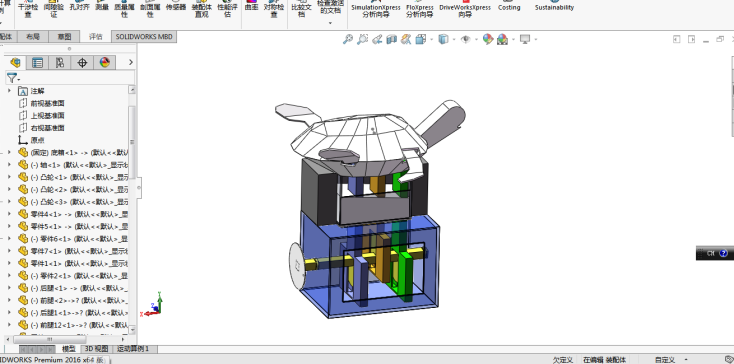Open the 布局 (Layout) ribbon tab
734x364 pixels.
point(33,37)
